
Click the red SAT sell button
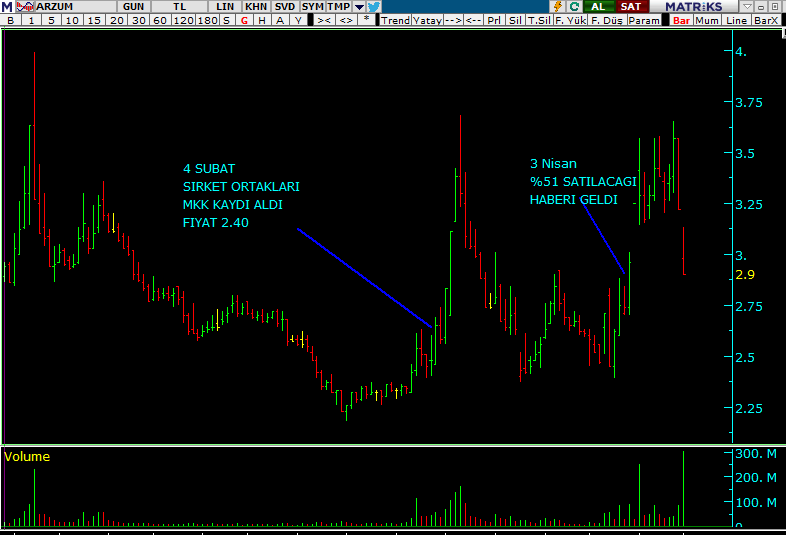point(629,6)
